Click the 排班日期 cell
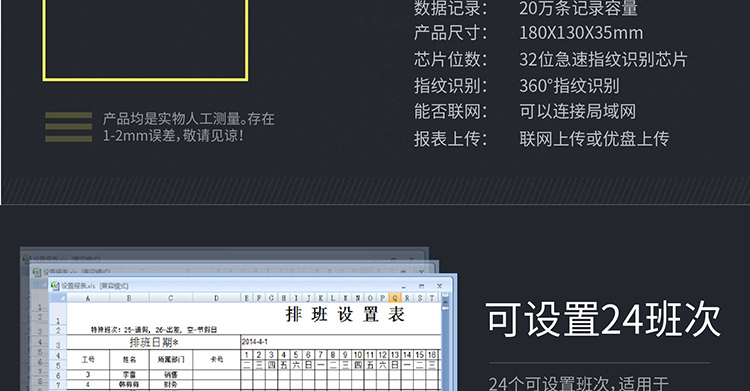This screenshot has height=391, width=750. pyautogui.click(x=154, y=342)
